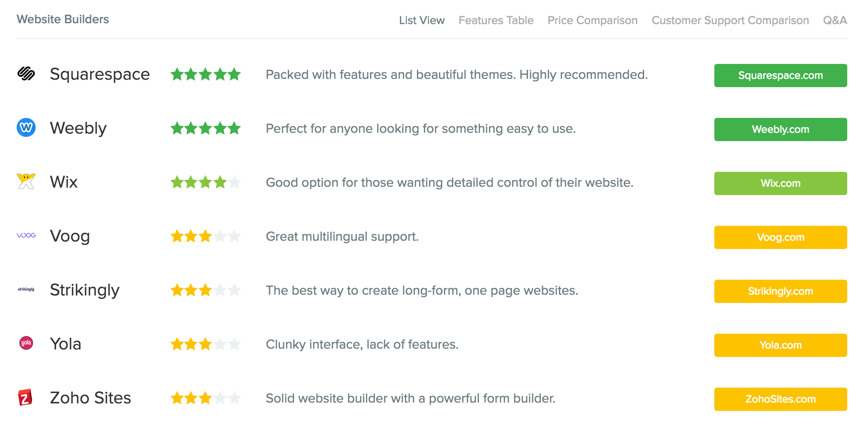This screenshot has height=425, width=868.
Task: Open the Wix.com button
Action: point(780,183)
